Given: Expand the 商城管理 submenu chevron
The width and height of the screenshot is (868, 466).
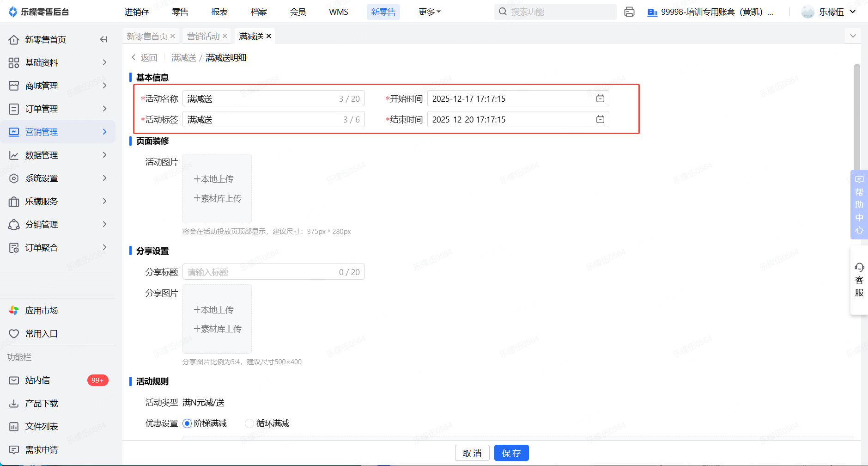Looking at the screenshot, I should 105,86.
